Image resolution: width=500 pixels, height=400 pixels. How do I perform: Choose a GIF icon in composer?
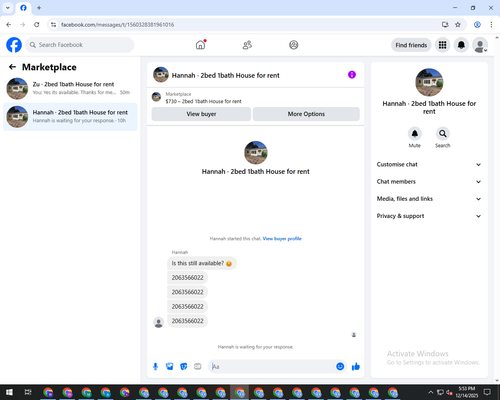(x=198, y=367)
